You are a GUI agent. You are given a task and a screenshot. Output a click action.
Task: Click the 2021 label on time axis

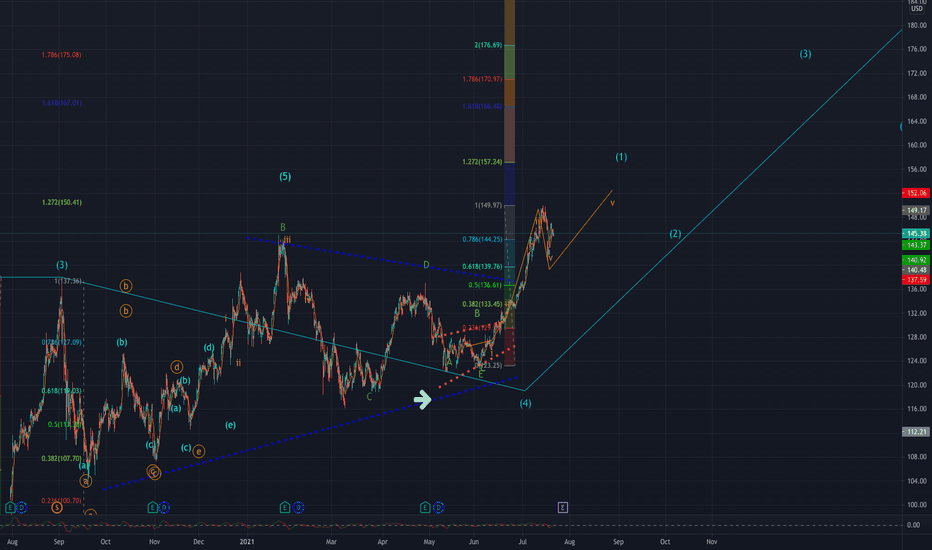(247, 542)
